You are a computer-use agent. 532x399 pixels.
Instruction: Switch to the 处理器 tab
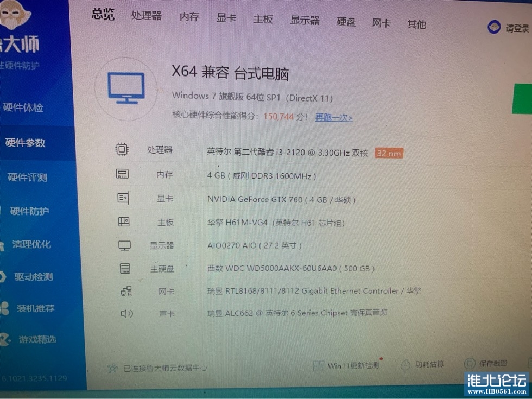[x=146, y=16]
